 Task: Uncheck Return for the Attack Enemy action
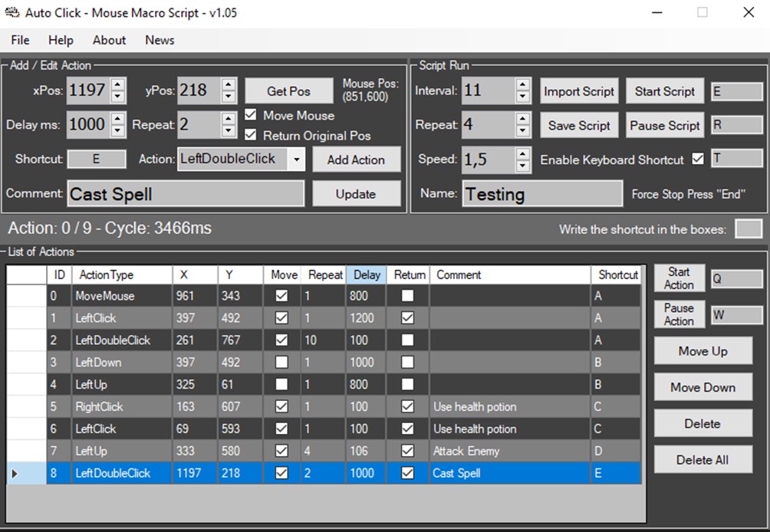[407, 451]
